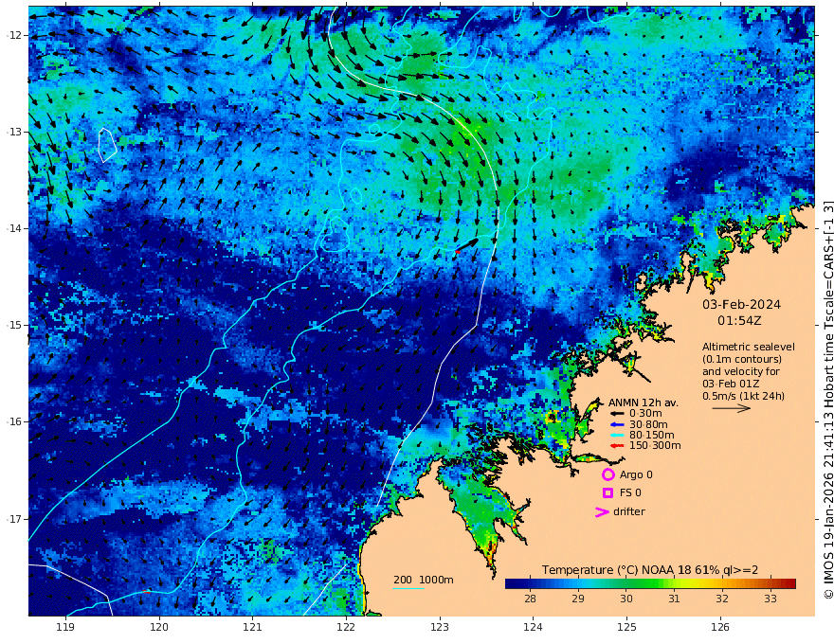Click the magenta drifter chevron symbol

click(602, 511)
